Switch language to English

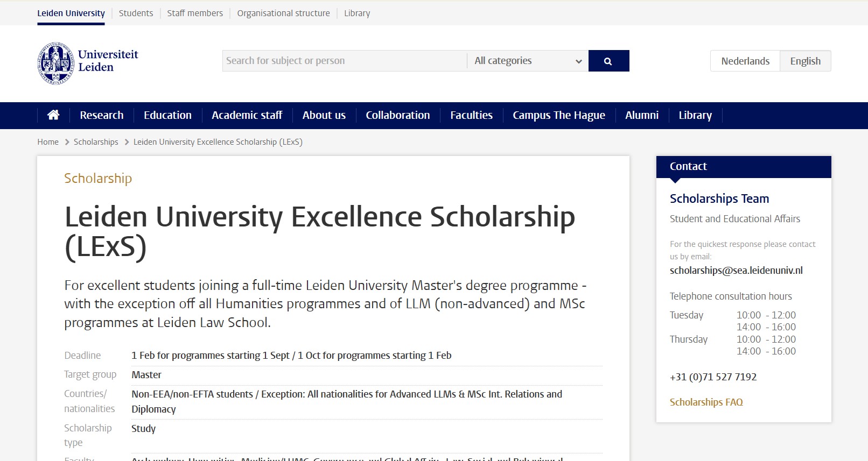pos(806,61)
